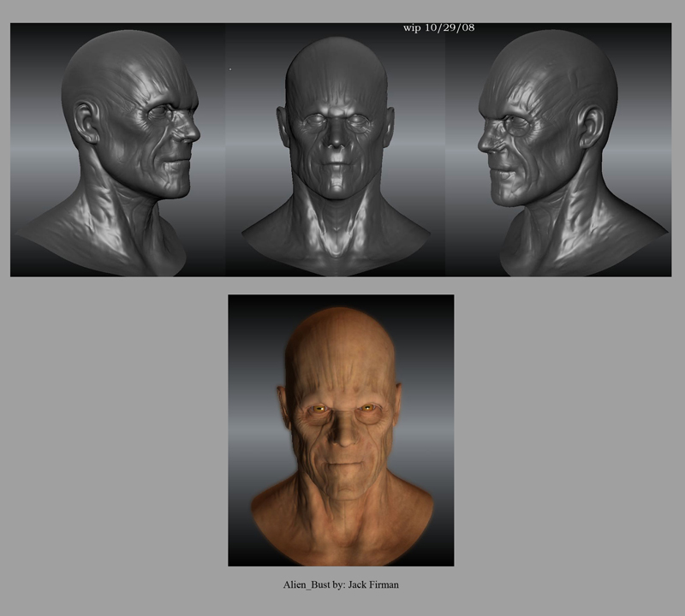Open the textured orange alien bust render
The height and width of the screenshot is (616, 685).
(x=340, y=429)
